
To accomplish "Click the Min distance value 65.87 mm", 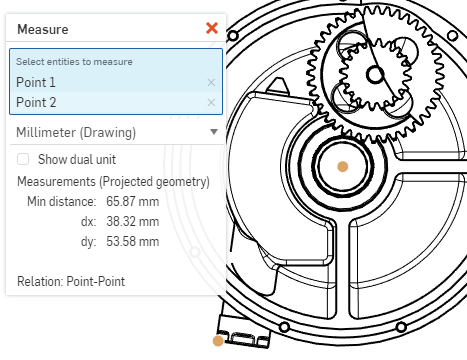I will point(132,201).
